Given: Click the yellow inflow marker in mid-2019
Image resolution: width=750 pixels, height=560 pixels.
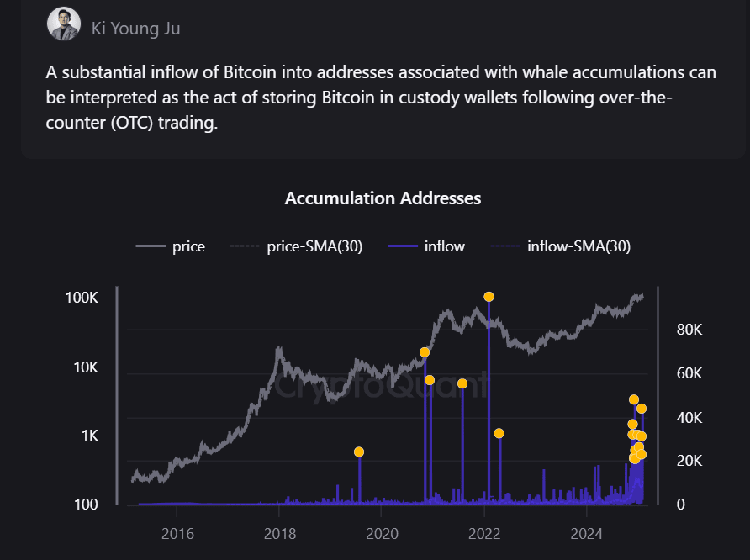Looking at the screenshot, I should (x=359, y=452).
